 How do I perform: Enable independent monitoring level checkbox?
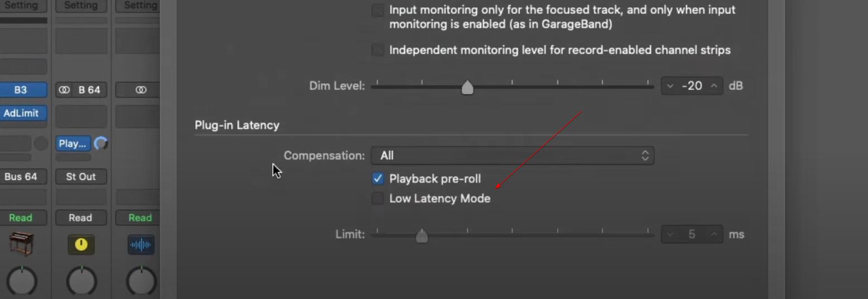(x=378, y=50)
